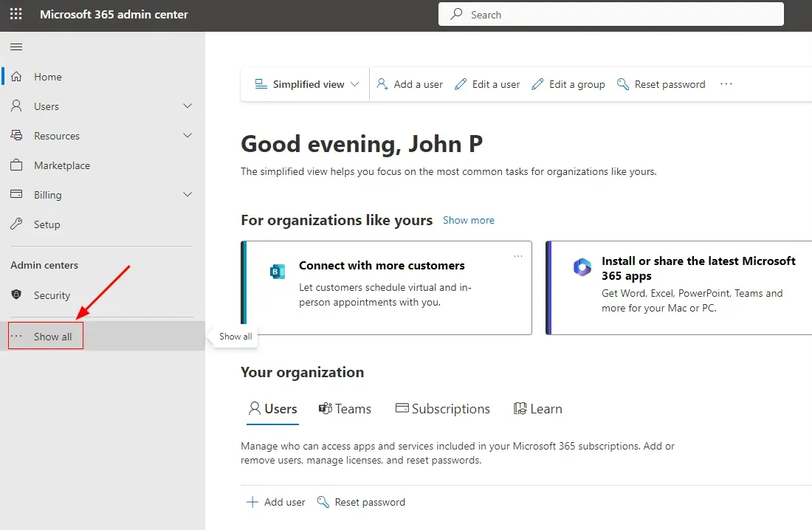Collapse the navigation hamburger menu

tap(16, 47)
